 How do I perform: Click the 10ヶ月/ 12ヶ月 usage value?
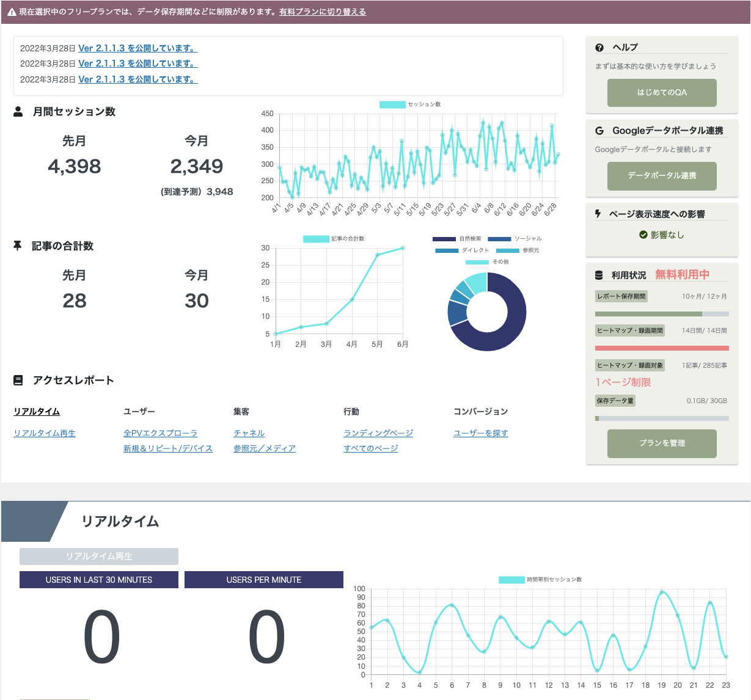[x=705, y=296]
